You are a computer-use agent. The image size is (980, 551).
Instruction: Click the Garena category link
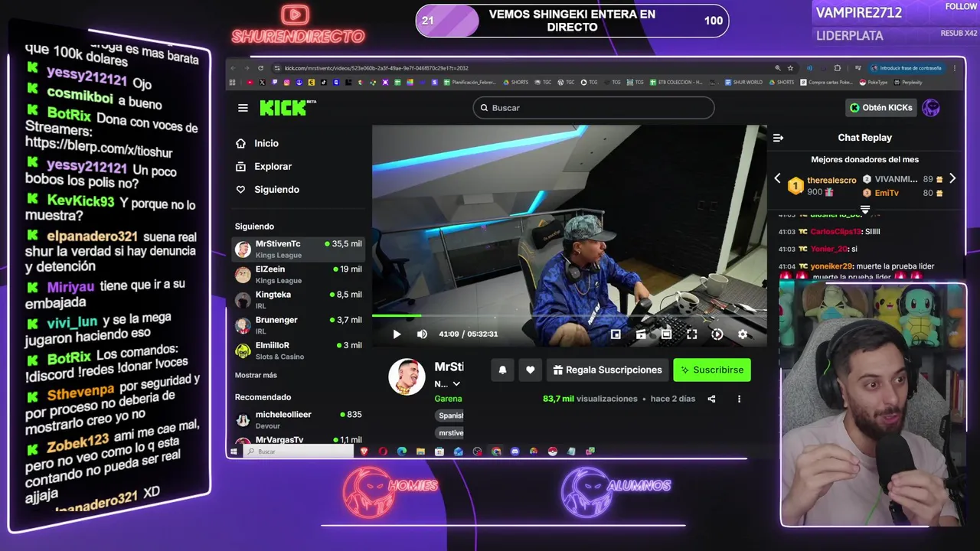click(x=448, y=399)
